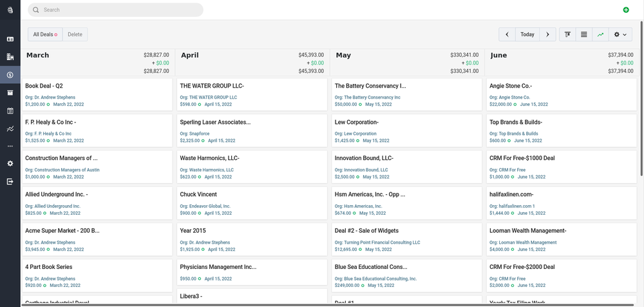Click Org: Endeavor Global, Inc. link
644x307 pixels.
click(205, 206)
